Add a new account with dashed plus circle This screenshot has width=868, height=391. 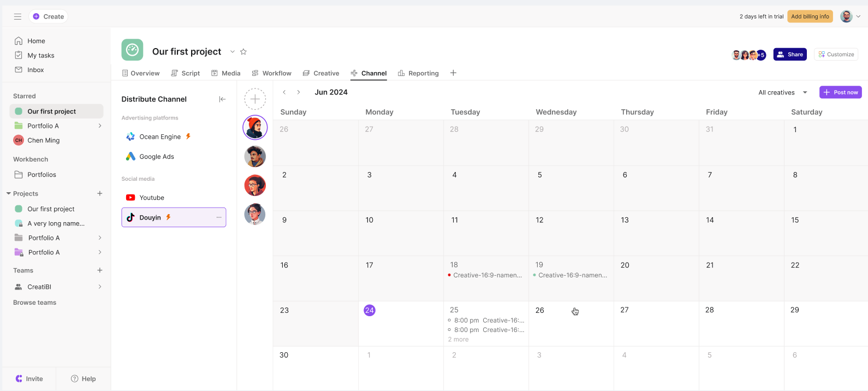point(255,99)
